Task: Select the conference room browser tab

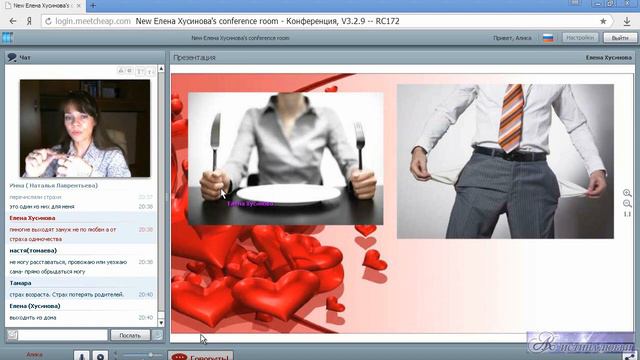Action: click(x=42, y=6)
